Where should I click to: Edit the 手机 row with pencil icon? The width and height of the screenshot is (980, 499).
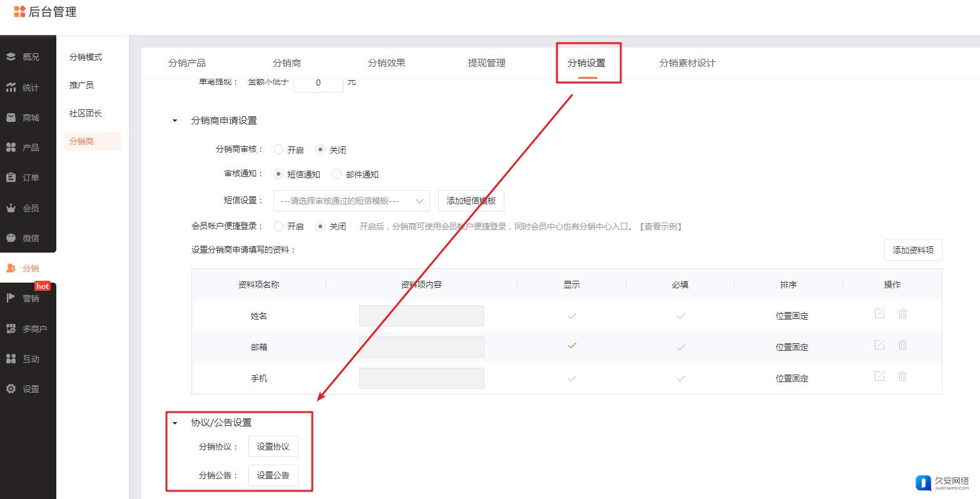tap(879, 376)
